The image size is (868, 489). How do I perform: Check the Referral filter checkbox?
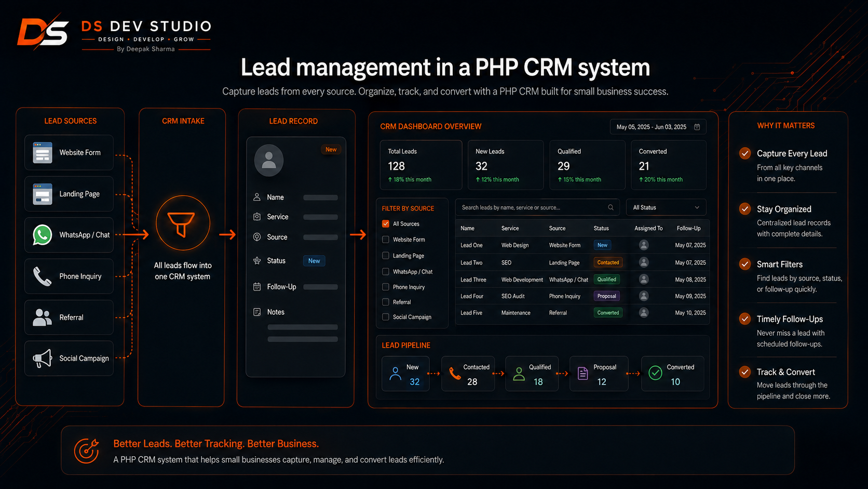(386, 302)
